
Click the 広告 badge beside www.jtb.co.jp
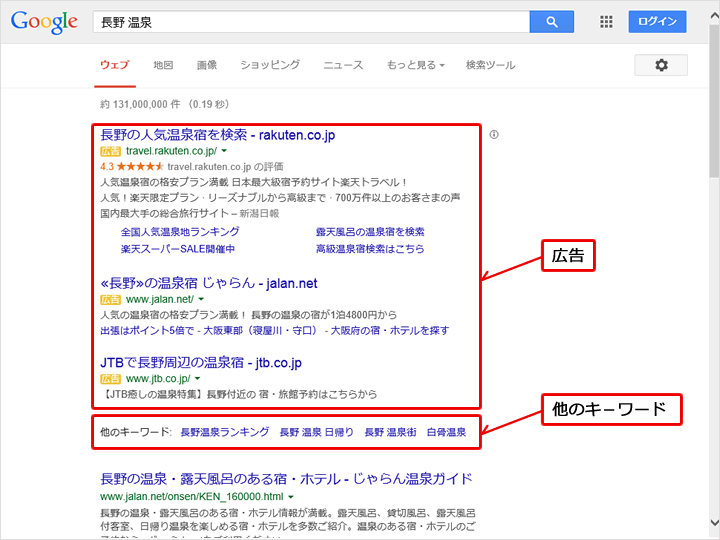point(110,379)
